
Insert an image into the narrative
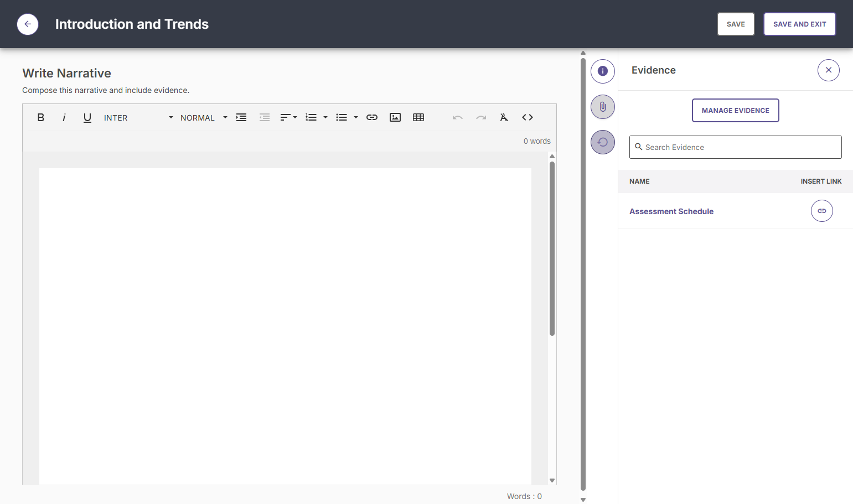pyautogui.click(x=395, y=117)
